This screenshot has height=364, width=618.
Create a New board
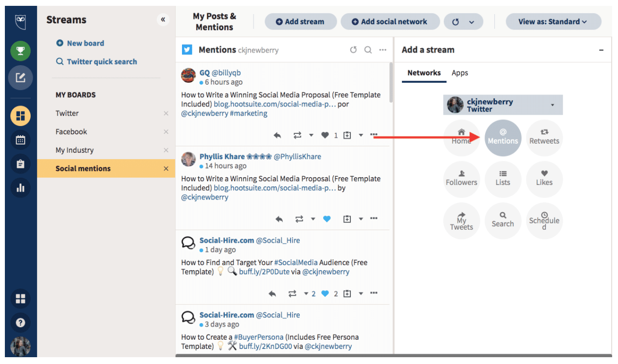(x=80, y=43)
